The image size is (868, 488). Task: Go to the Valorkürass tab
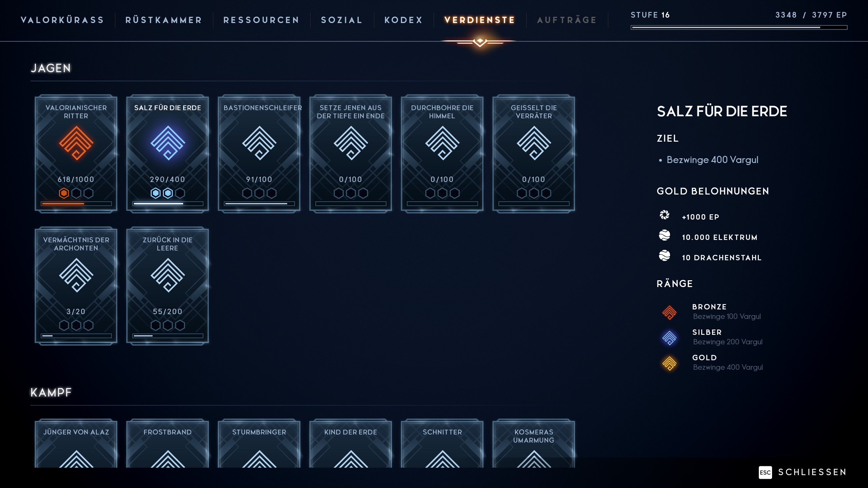62,20
